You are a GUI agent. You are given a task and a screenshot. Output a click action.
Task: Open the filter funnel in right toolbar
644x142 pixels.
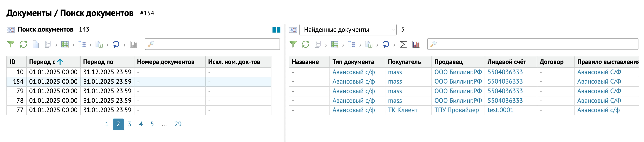pyautogui.click(x=293, y=44)
